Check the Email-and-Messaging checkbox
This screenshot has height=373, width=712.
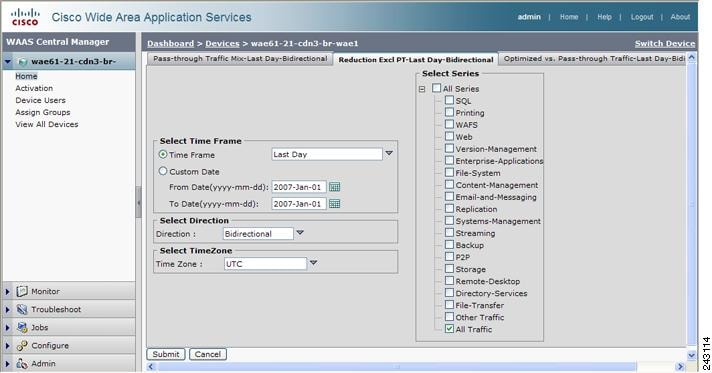pos(449,196)
